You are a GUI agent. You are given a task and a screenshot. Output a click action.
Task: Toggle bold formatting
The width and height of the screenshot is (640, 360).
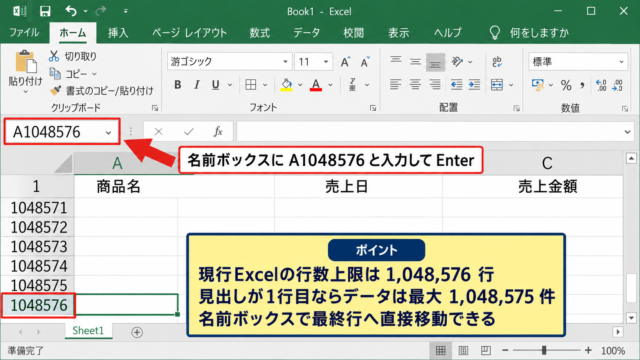click(x=178, y=85)
